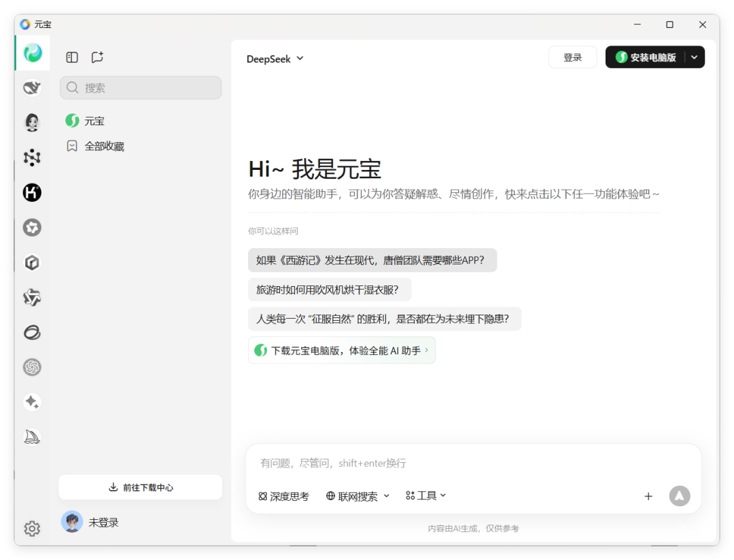Open the Midjourney sailboat icon
Viewport: 734px width, 560px height.
tap(33, 437)
